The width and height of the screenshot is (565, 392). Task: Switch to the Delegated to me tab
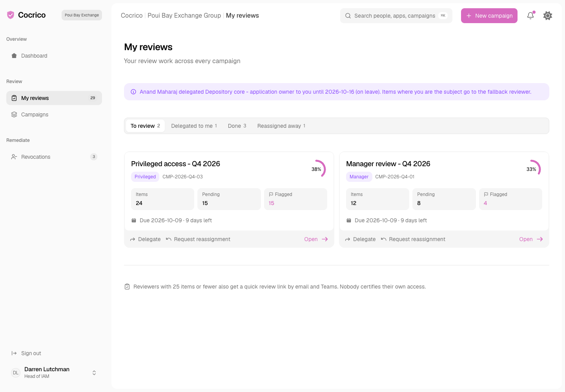194,126
